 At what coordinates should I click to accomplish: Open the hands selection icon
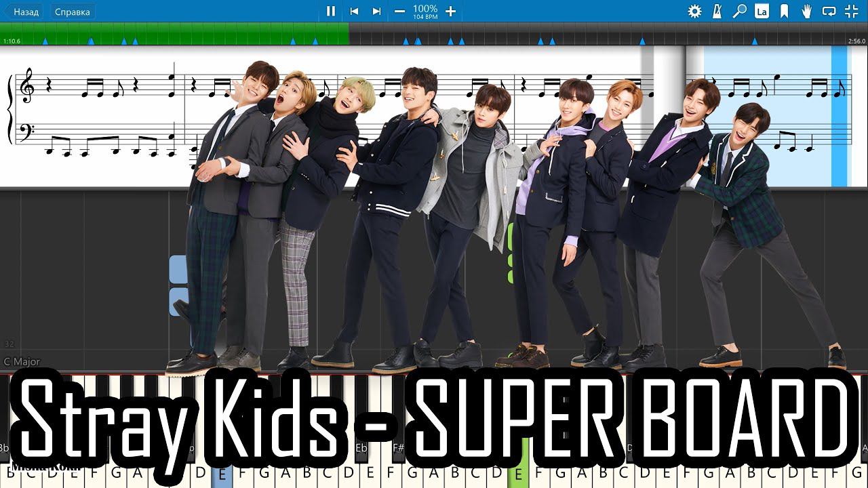point(806,11)
